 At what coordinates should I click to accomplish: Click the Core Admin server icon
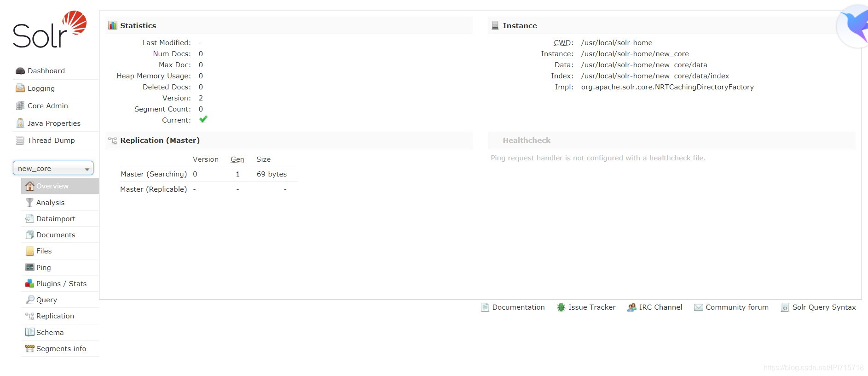[x=20, y=106]
